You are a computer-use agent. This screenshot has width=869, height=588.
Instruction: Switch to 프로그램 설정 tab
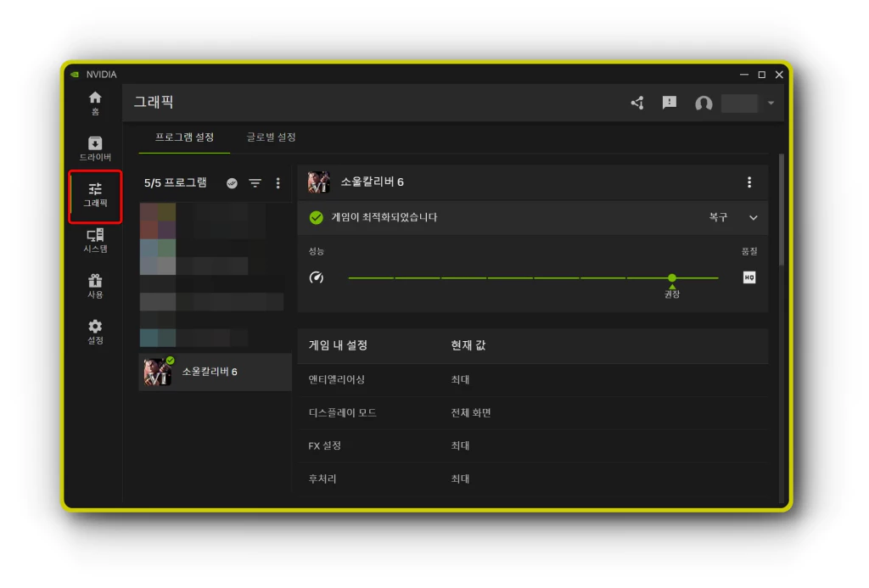coord(184,137)
